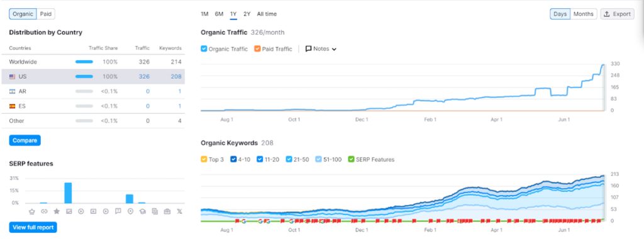Click the Export button
The width and height of the screenshot is (644, 239).
coord(618,14)
